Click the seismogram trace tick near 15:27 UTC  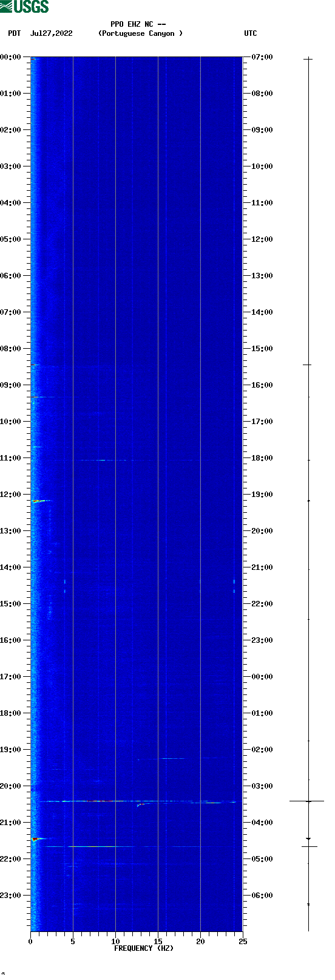tap(307, 365)
